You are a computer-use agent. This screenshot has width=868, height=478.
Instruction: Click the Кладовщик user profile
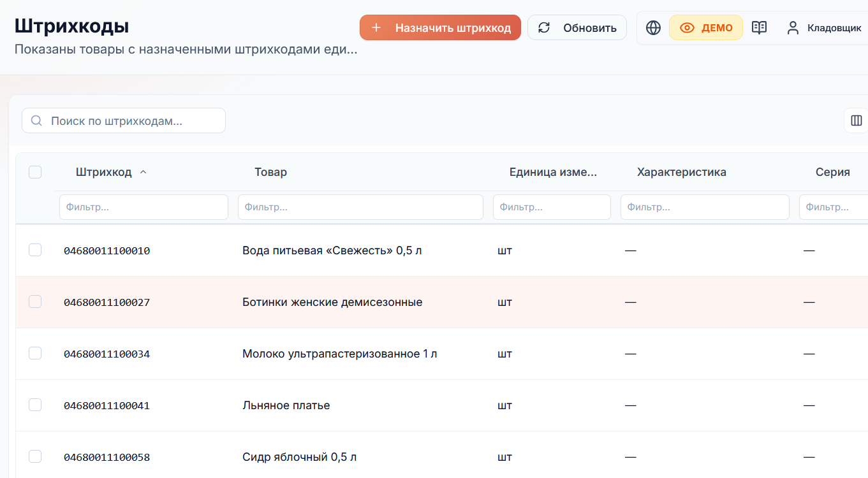click(824, 27)
